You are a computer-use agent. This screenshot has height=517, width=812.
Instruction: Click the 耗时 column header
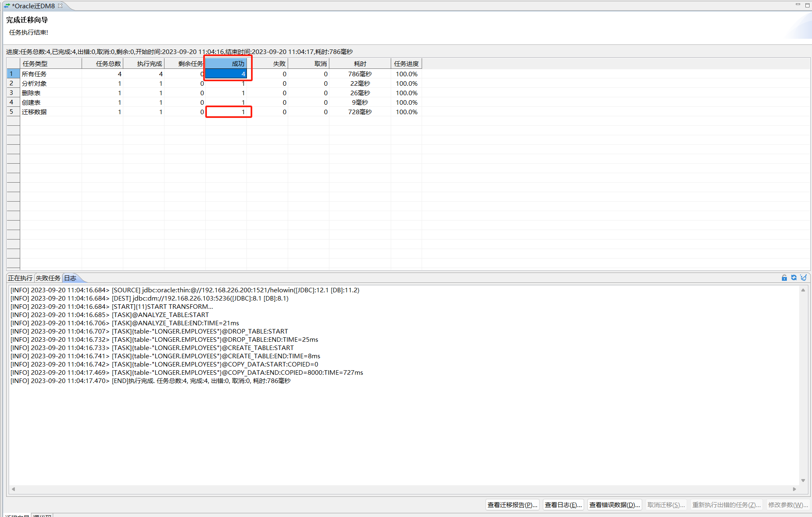click(360, 63)
